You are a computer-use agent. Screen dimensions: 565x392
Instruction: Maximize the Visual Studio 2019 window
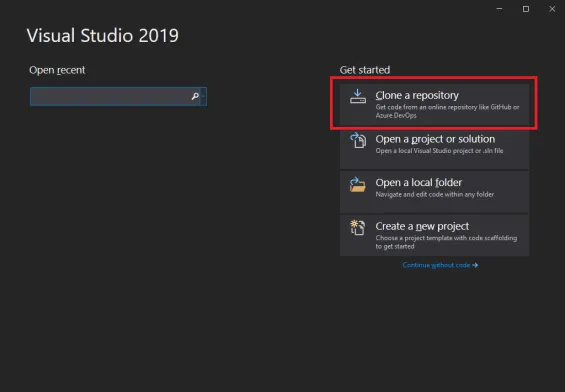point(526,9)
